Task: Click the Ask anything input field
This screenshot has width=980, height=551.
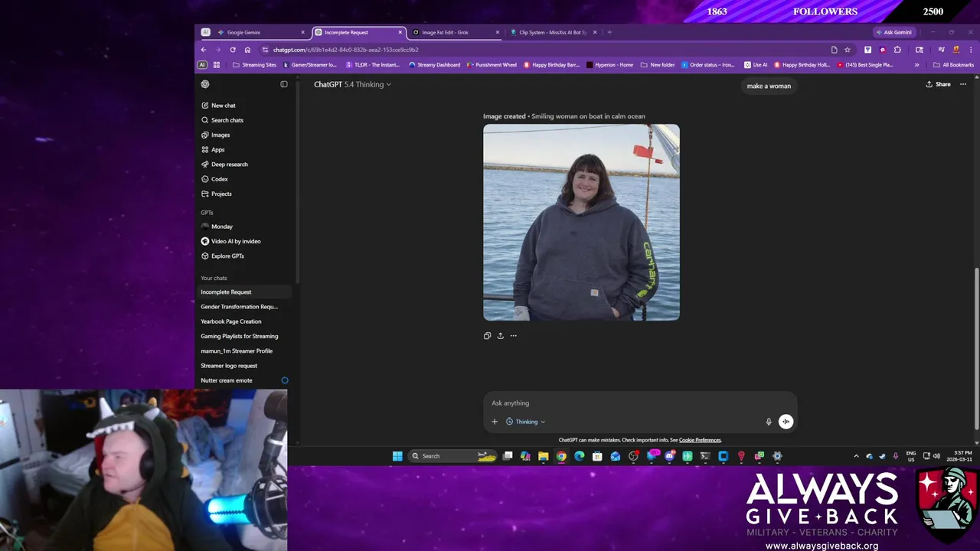Action: [x=639, y=403]
